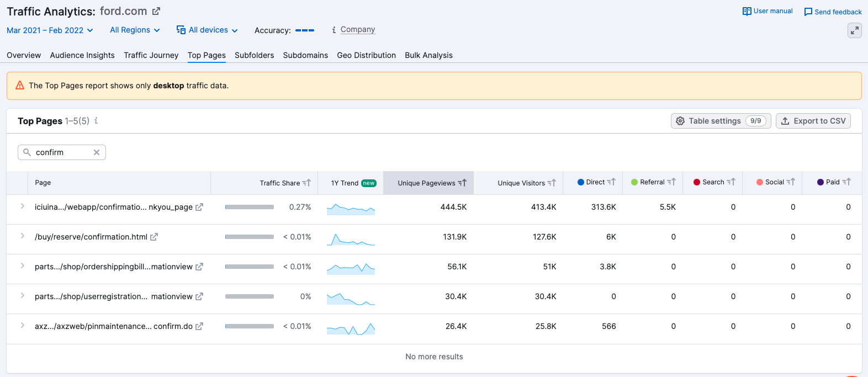Click the Export to CSV button

[x=813, y=121]
